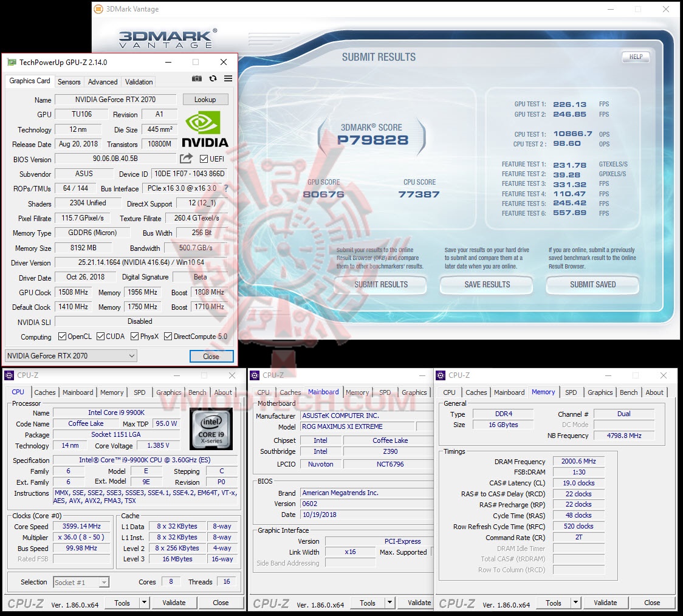Open the GPU-Z hamburger menu
This screenshot has width=683, height=616.
point(228,79)
